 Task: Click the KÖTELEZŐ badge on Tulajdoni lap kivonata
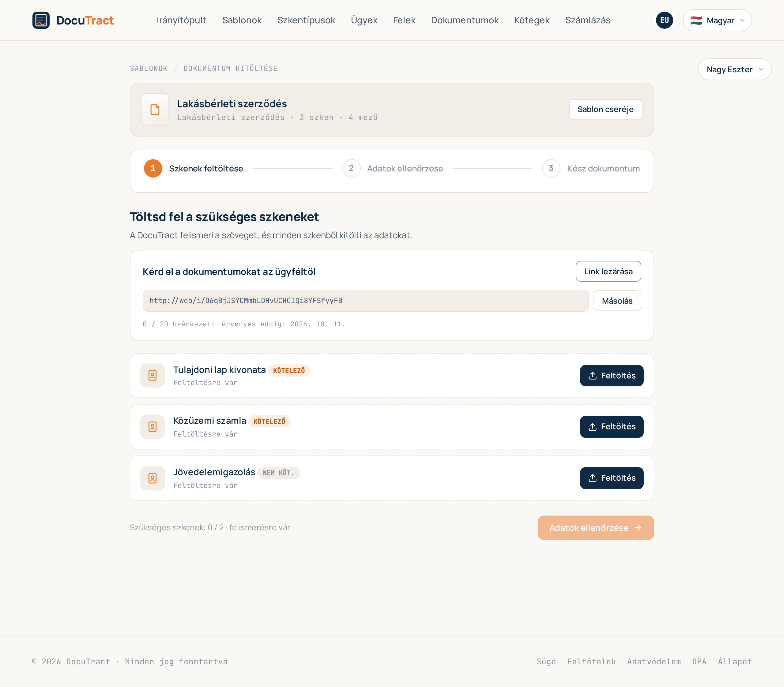[289, 371]
